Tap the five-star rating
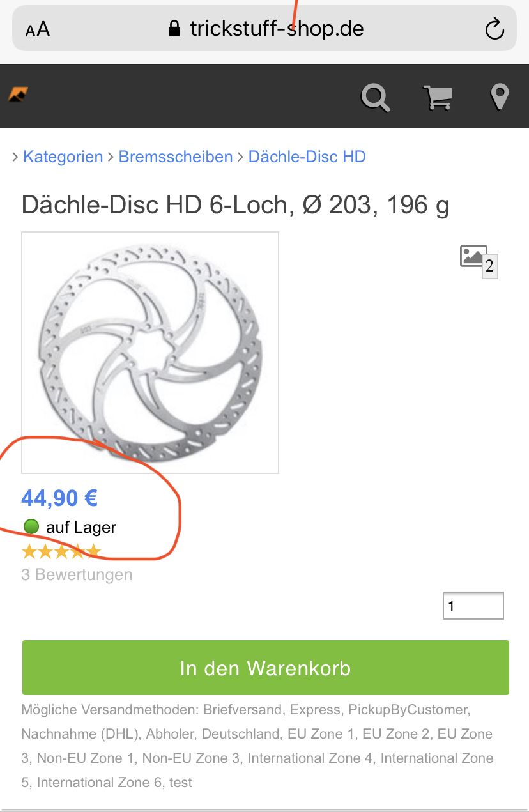Viewport: 529px width, 812px height. (x=61, y=551)
